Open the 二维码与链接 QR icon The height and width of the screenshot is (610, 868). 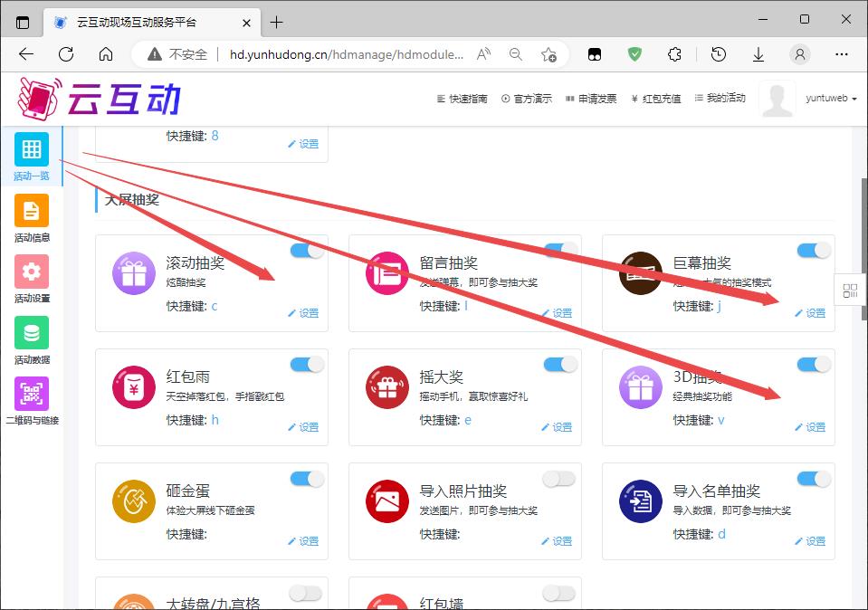coord(32,394)
